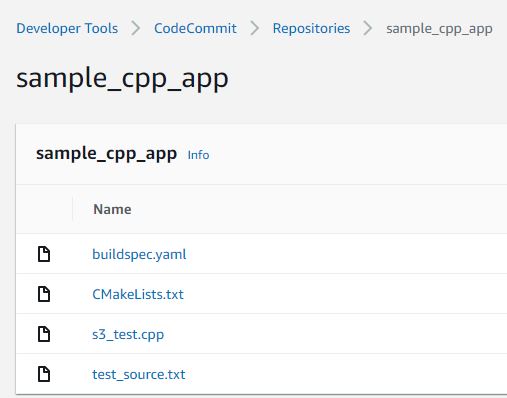Open the s3_test.cpp file
The height and width of the screenshot is (398, 507).
pyautogui.click(x=128, y=334)
